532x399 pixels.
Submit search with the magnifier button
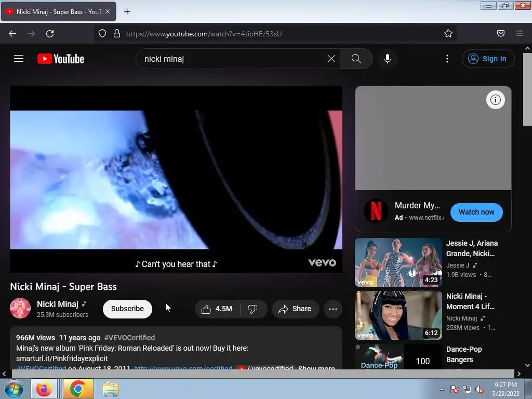pyautogui.click(x=356, y=59)
